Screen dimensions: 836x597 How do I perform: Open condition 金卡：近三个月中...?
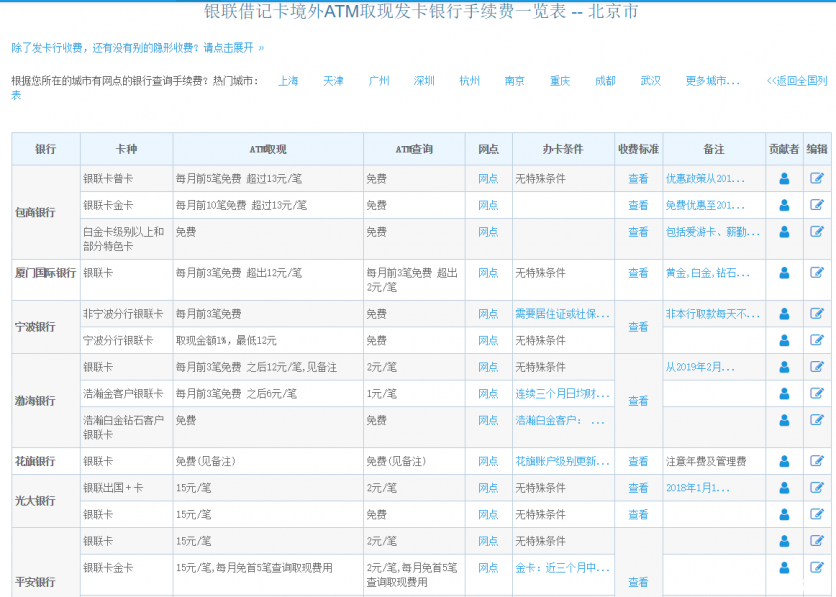(x=562, y=568)
